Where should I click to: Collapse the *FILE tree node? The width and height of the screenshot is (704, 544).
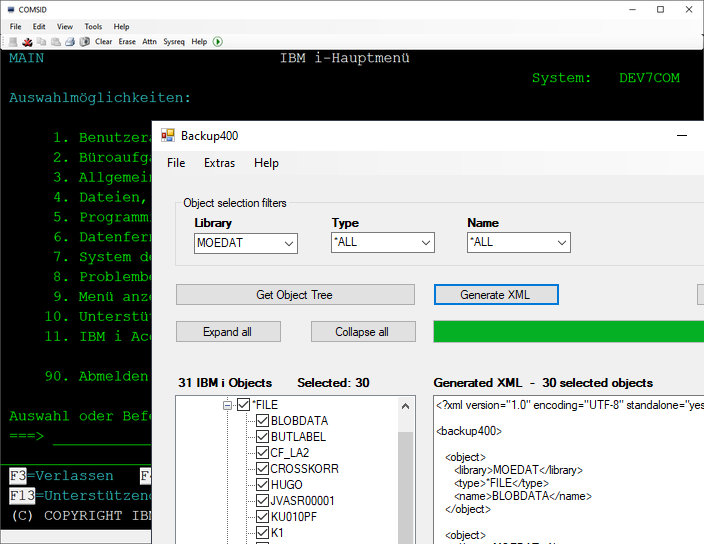pos(228,405)
